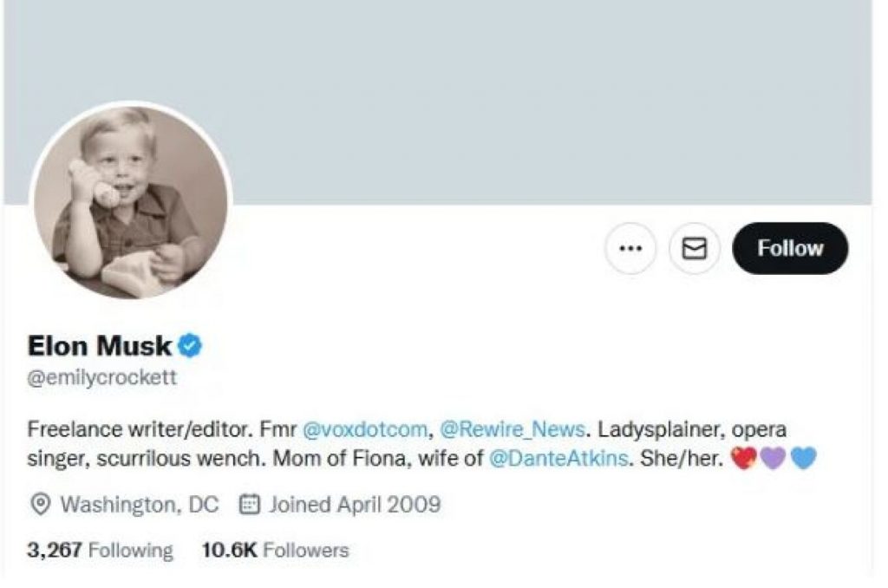Click the blue verified checkmark badge
Viewport: 888px width, 588px height.
pos(190,346)
